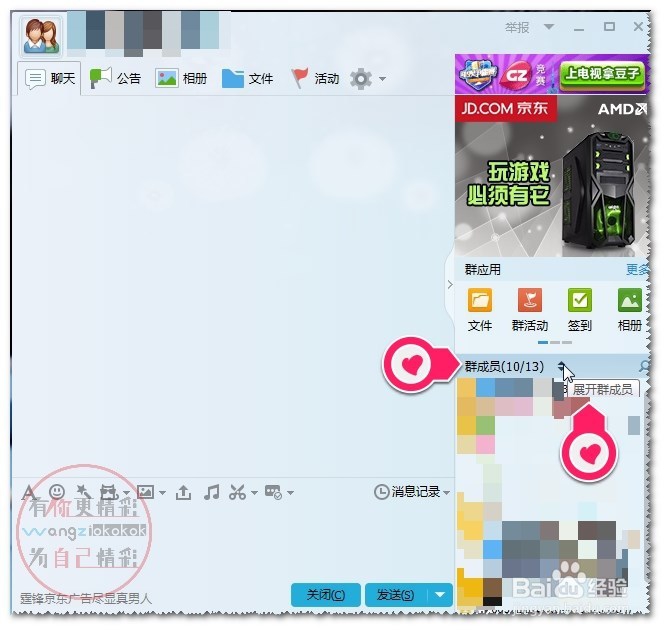Expand the send picture dropdown arrow
Viewport: 668px width, 632px height.
162,493
